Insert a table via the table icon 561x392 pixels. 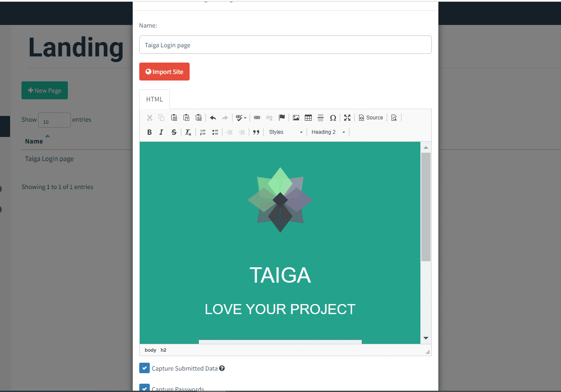tap(308, 118)
